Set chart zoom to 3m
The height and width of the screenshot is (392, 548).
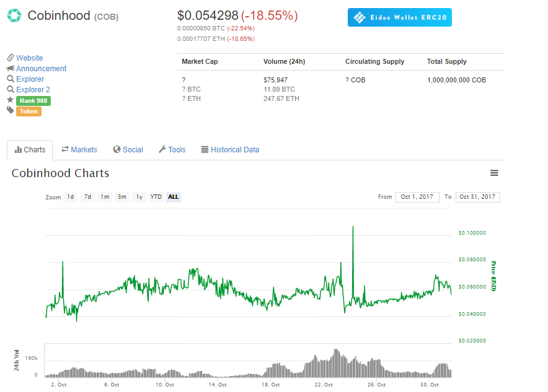(x=122, y=197)
